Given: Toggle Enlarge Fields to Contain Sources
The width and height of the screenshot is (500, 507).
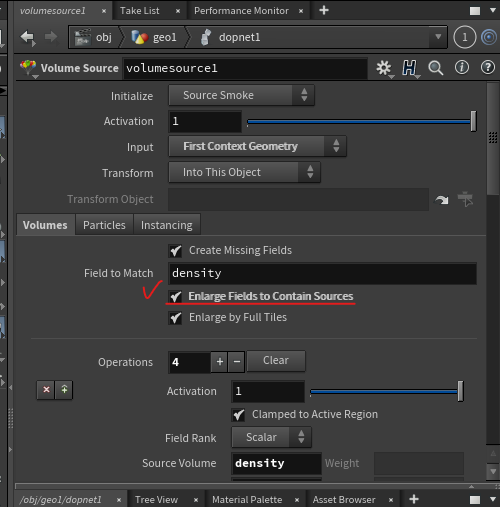Looking at the screenshot, I should click(175, 296).
